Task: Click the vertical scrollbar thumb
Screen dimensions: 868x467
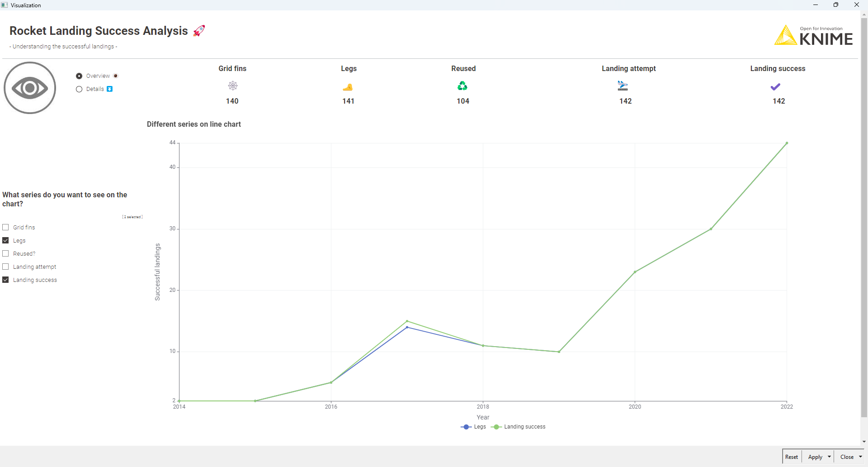Action: 864,217
